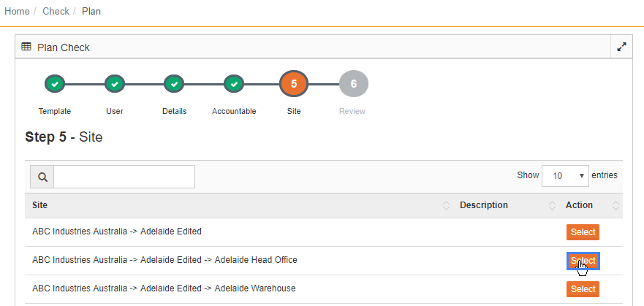Image resolution: width=644 pixels, height=306 pixels.
Task: Click the Plan Check table icon
Action: (26, 47)
